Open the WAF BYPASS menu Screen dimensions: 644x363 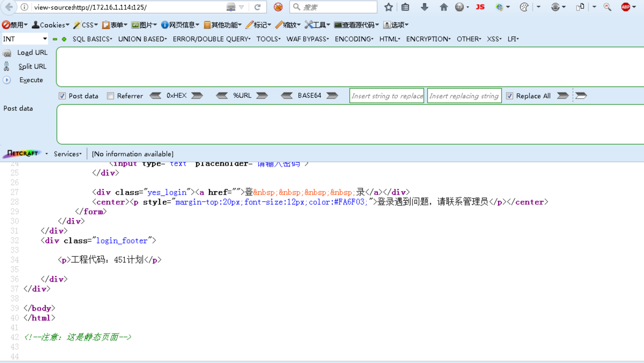pos(307,39)
